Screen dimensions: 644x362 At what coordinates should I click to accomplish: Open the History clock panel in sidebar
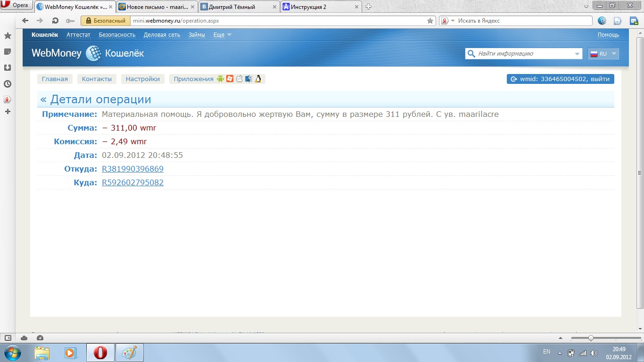click(x=8, y=84)
